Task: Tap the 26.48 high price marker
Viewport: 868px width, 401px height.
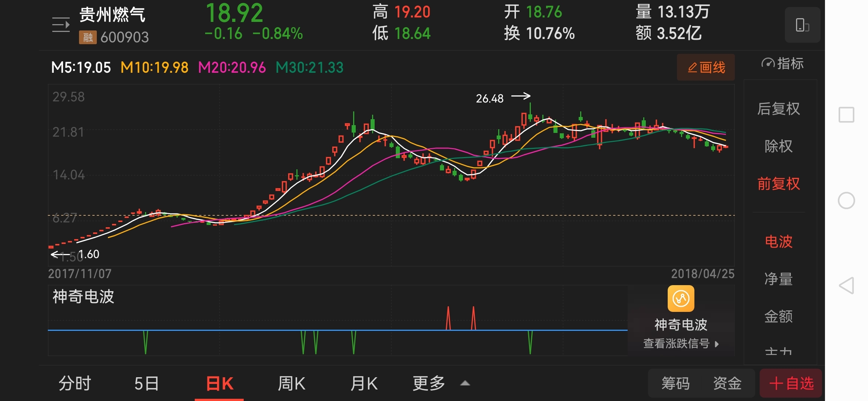Action: (490, 98)
